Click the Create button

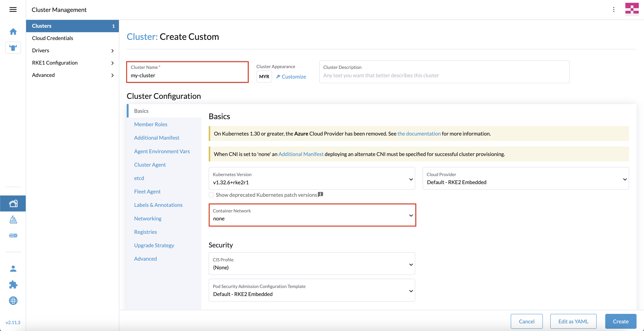[621, 321]
